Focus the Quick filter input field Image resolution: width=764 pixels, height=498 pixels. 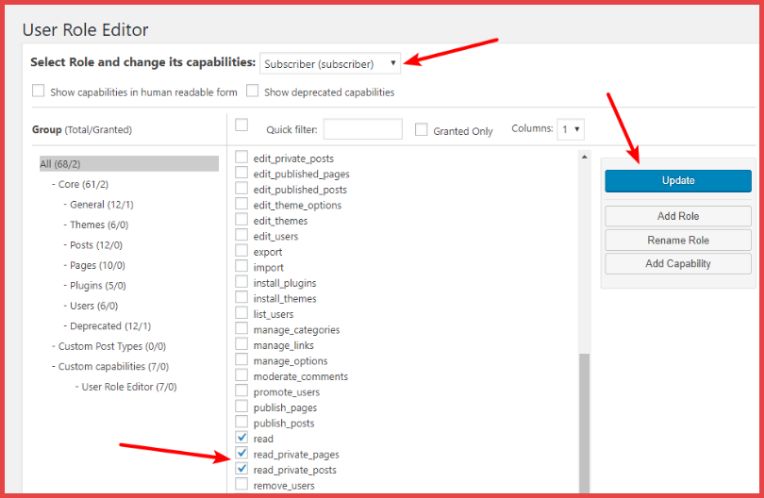pos(363,129)
